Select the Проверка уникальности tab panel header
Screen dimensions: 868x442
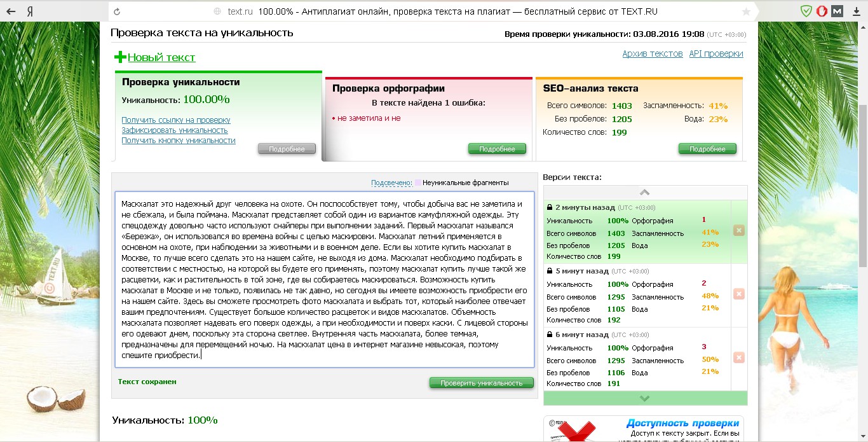click(180, 82)
